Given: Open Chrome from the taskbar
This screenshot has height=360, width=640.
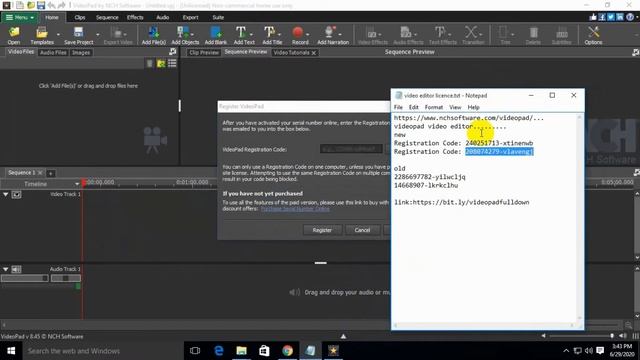Looking at the screenshot, I should pos(287,351).
